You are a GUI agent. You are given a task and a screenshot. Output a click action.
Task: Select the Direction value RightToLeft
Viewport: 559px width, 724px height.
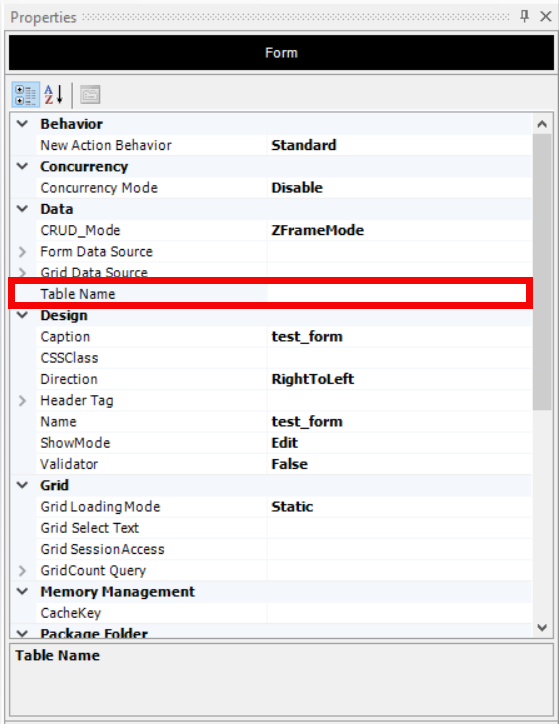tap(313, 379)
